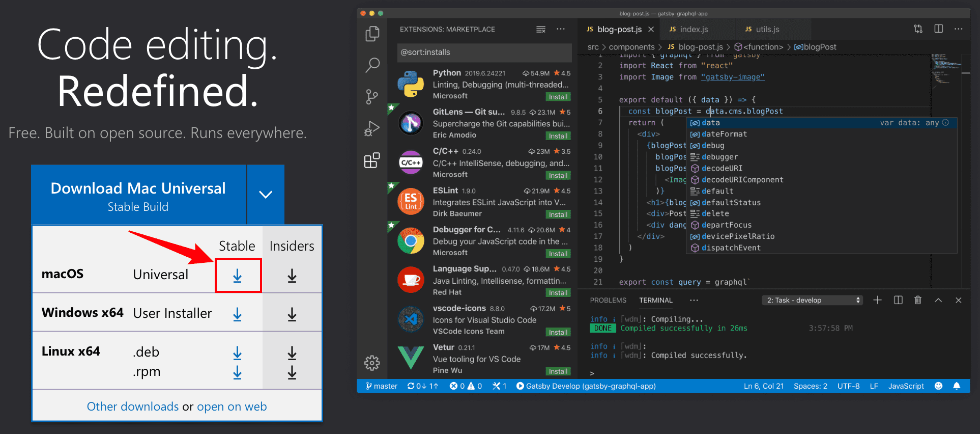Click the GitLens extension icon

coord(411,123)
